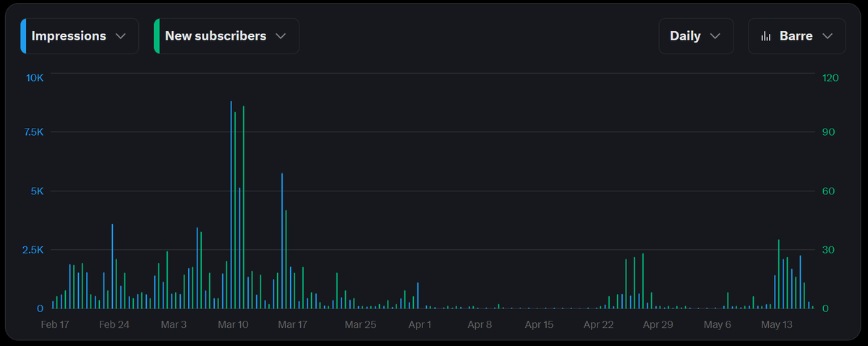Click the "90" right axis label
This screenshot has height=346, width=868.
click(x=829, y=132)
